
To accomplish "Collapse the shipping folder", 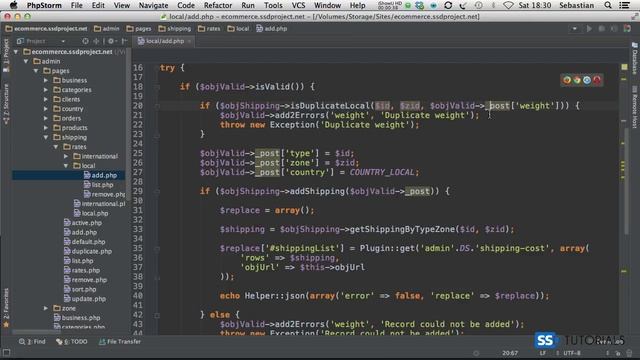I will 46,137.
